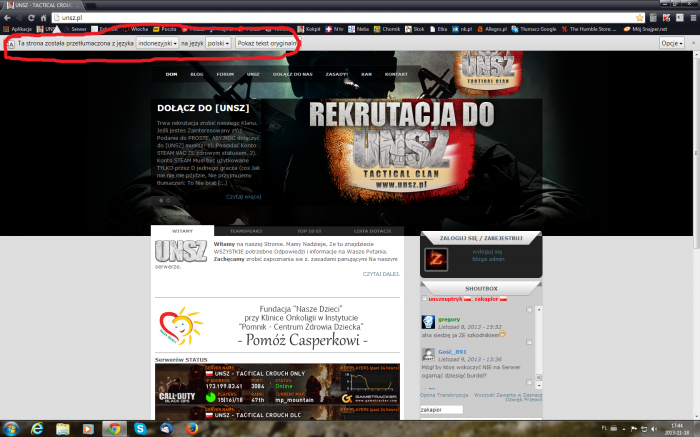700x437 pixels.
Task: Show hidden system tray icons arrow
Action: [x=624, y=429]
